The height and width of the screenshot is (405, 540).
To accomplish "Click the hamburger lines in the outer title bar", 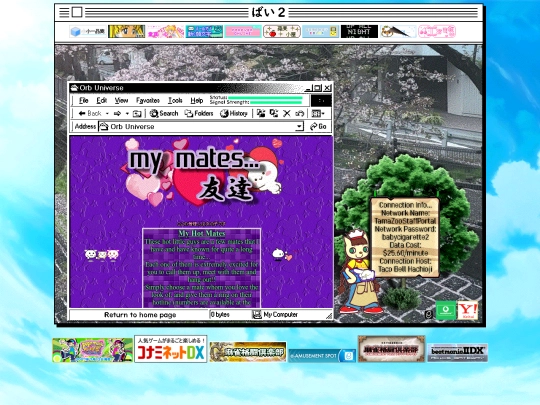I will (64, 12).
